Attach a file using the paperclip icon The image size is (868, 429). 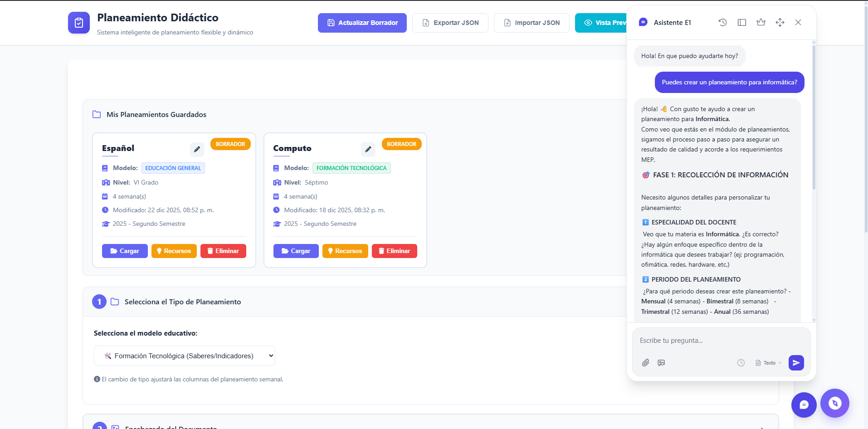(x=645, y=363)
